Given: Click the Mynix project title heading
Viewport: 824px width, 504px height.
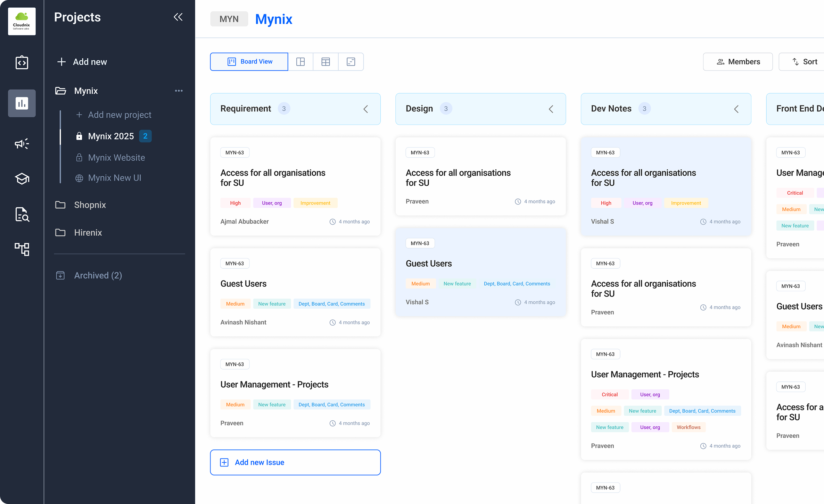Looking at the screenshot, I should pyautogui.click(x=274, y=19).
